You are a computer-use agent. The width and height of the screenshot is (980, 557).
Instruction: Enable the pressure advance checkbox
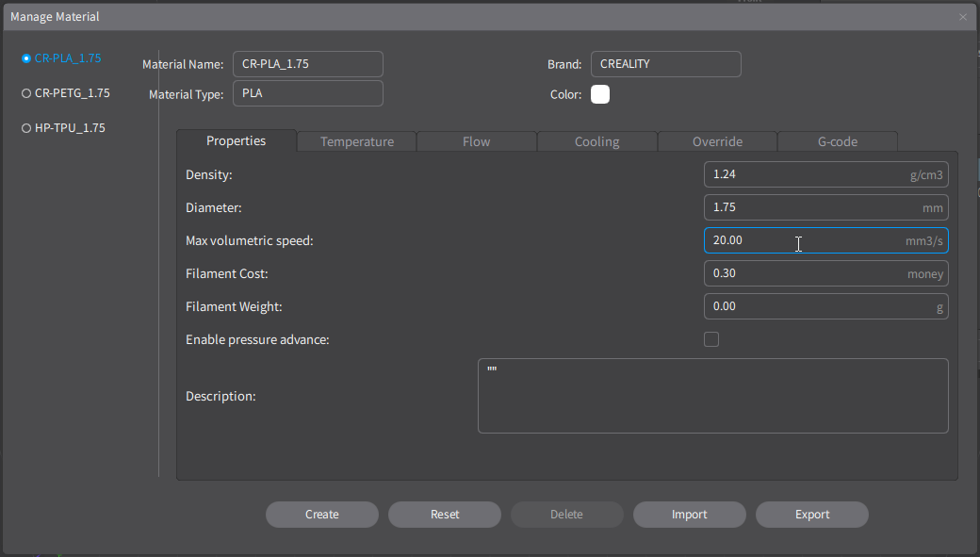pos(711,339)
